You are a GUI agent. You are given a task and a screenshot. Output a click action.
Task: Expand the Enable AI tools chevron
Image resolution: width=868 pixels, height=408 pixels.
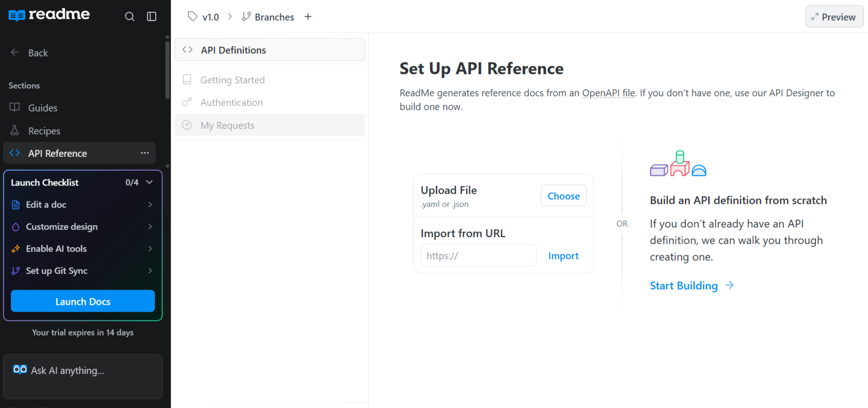[x=150, y=249]
